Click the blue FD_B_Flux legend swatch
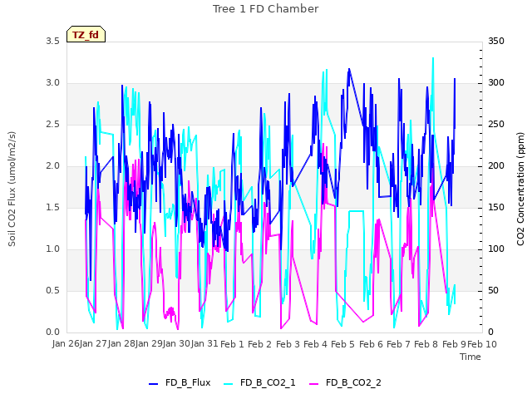This screenshot has width=532, height=399. (153, 384)
